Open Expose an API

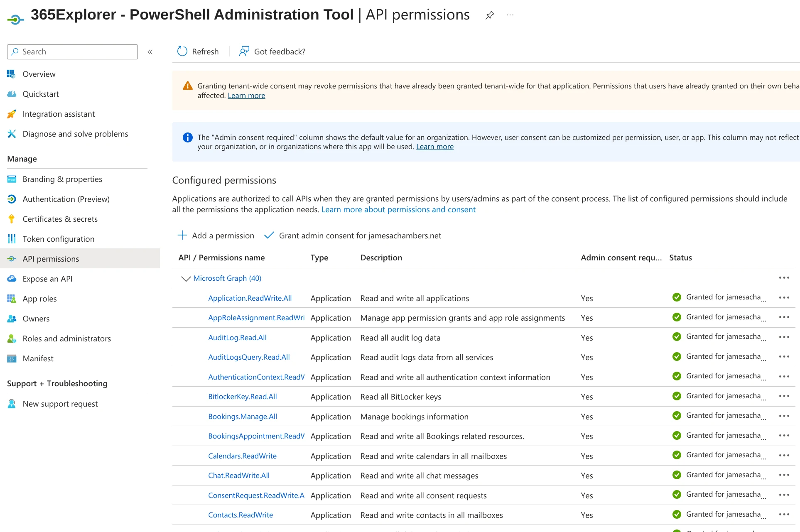[47, 279]
